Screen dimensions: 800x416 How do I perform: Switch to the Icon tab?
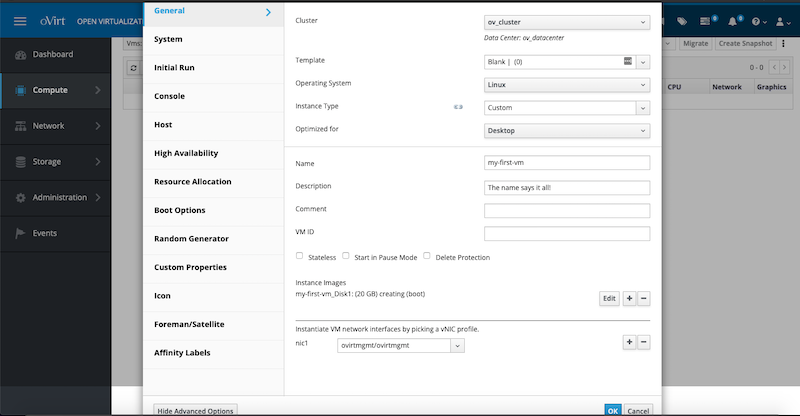pos(213,297)
